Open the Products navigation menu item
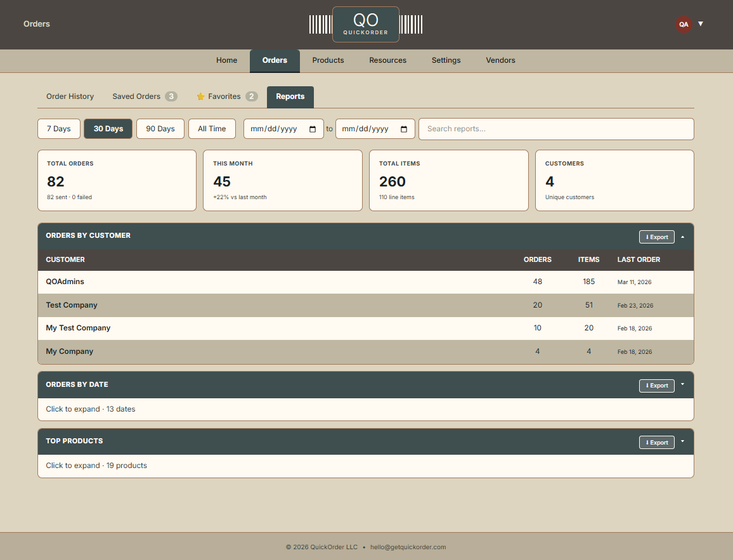The width and height of the screenshot is (733, 560). point(328,60)
